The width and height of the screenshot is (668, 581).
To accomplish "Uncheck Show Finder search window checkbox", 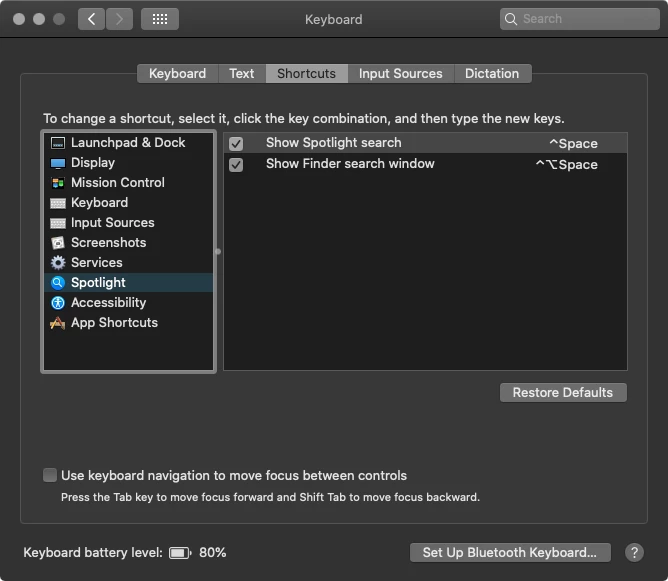I will 236,164.
